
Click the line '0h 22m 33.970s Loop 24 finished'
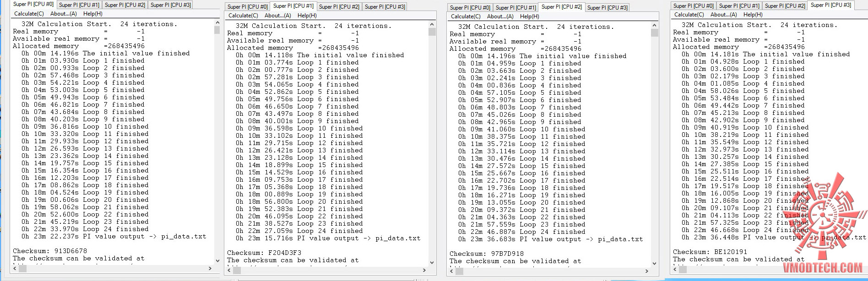pos(85,229)
